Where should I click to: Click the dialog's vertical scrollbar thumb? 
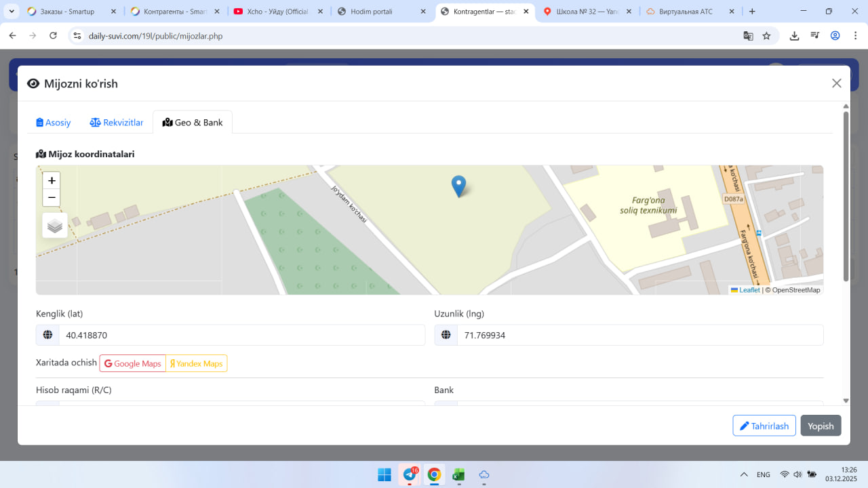coord(846,197)
